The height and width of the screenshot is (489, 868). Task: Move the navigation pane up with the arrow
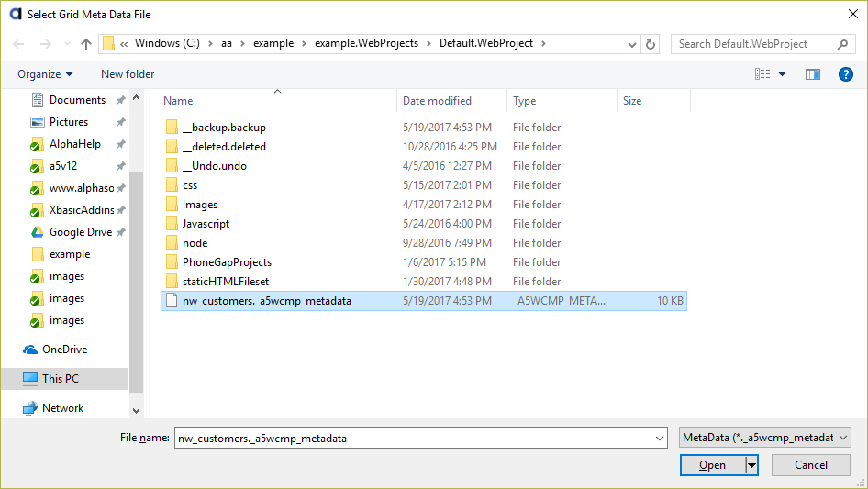pos(136,97)
